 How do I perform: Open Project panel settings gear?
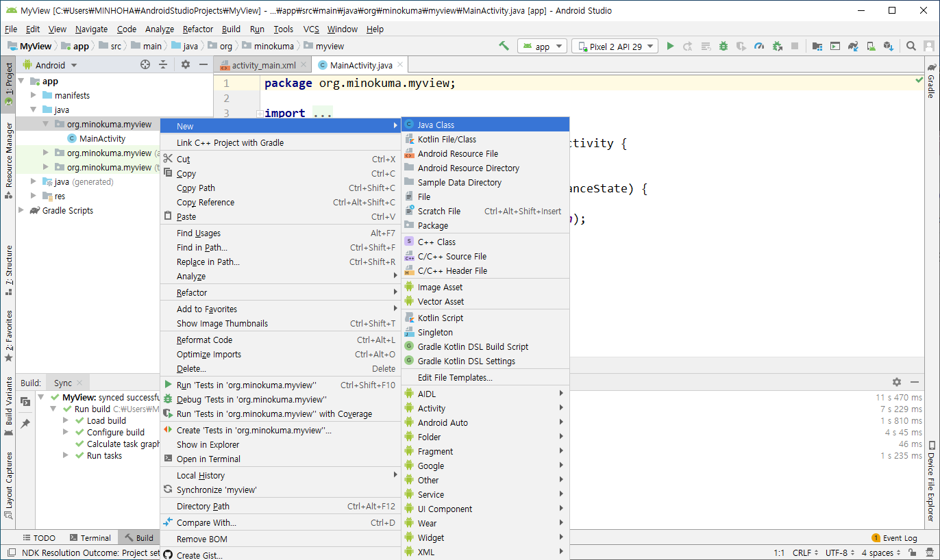(186, 64)
